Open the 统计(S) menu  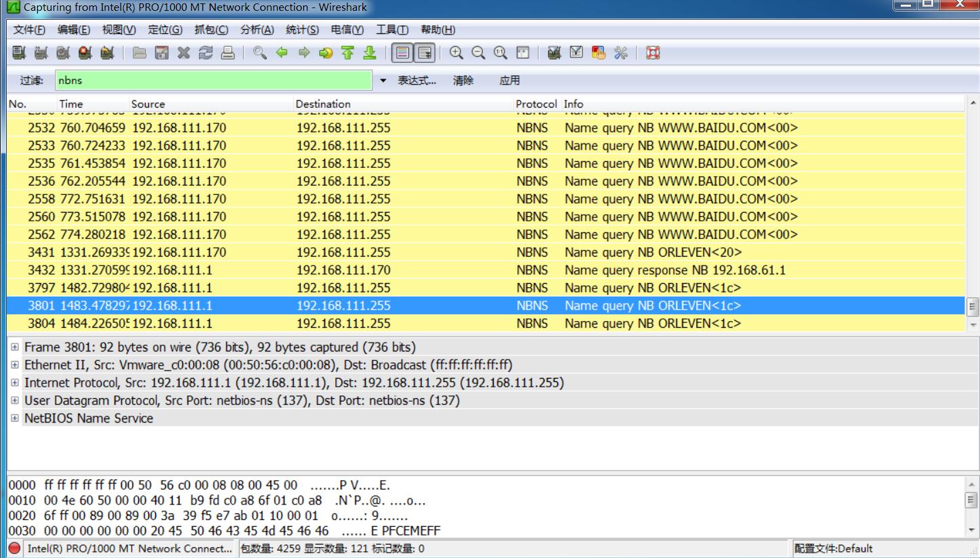point(302,29)
